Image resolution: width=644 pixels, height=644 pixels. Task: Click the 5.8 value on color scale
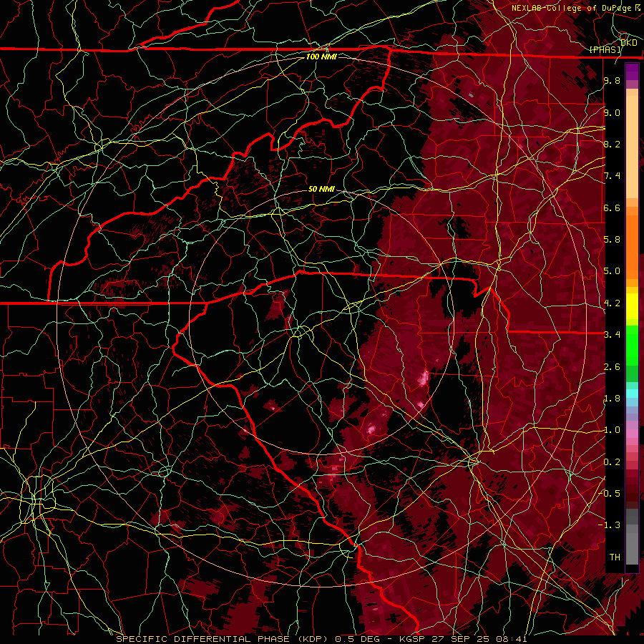pos(612,240)
